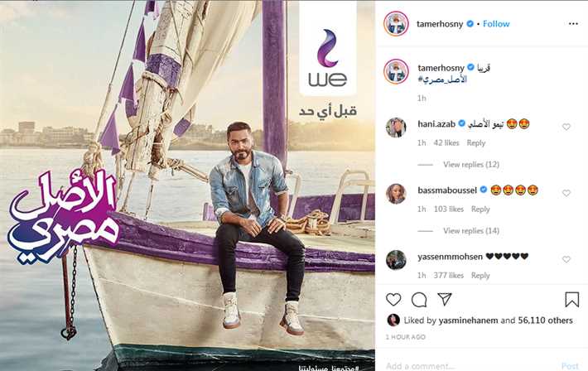This screenshot has width=588, height=371.
Task: Open tamerhosny profile picture in header
Action: [x=396, y=24]
